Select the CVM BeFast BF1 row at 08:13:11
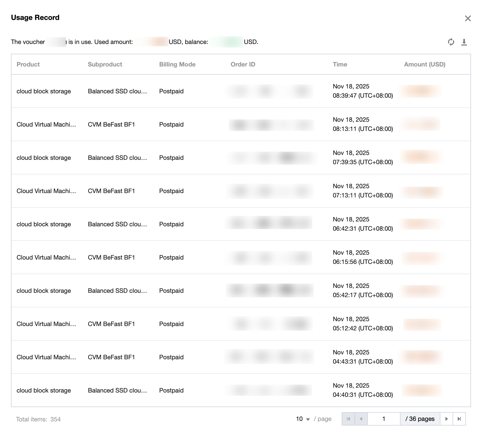 pos(111,125)
